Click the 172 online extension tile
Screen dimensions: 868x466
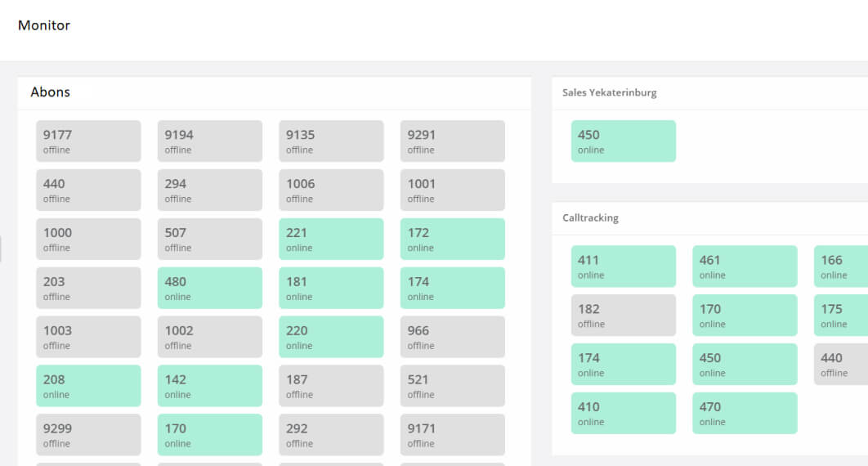(452, 240)
